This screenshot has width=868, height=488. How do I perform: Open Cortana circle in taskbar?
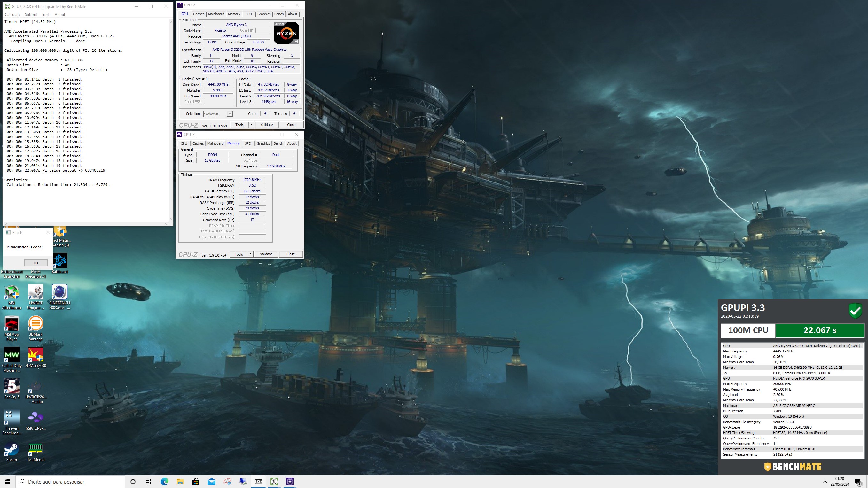point(133,482)
